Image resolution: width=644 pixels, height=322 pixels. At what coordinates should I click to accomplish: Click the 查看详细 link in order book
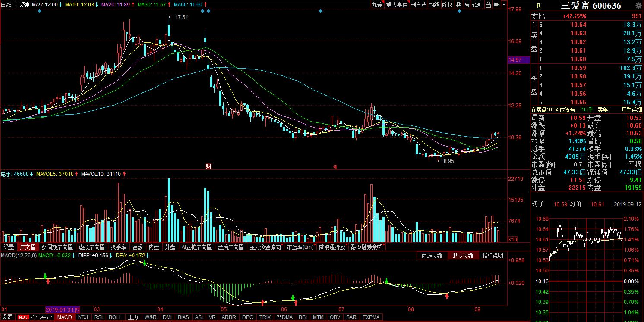[631, 109]
